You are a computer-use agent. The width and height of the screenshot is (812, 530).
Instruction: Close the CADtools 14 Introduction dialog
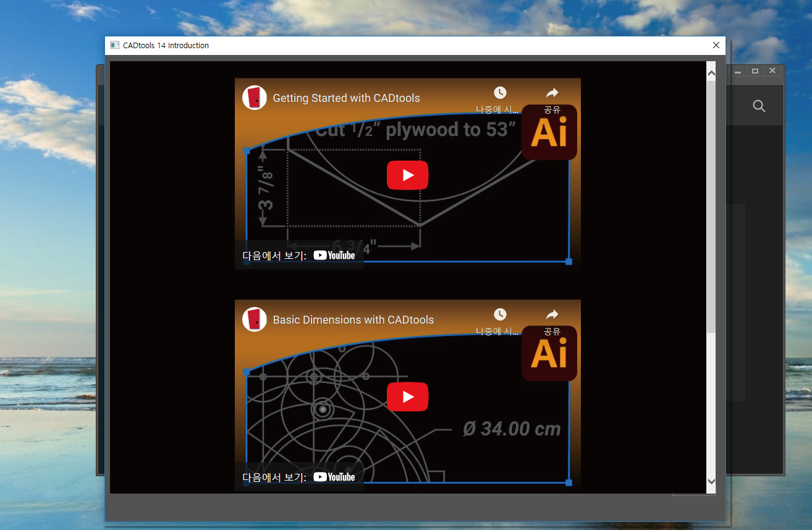(716, 45)
